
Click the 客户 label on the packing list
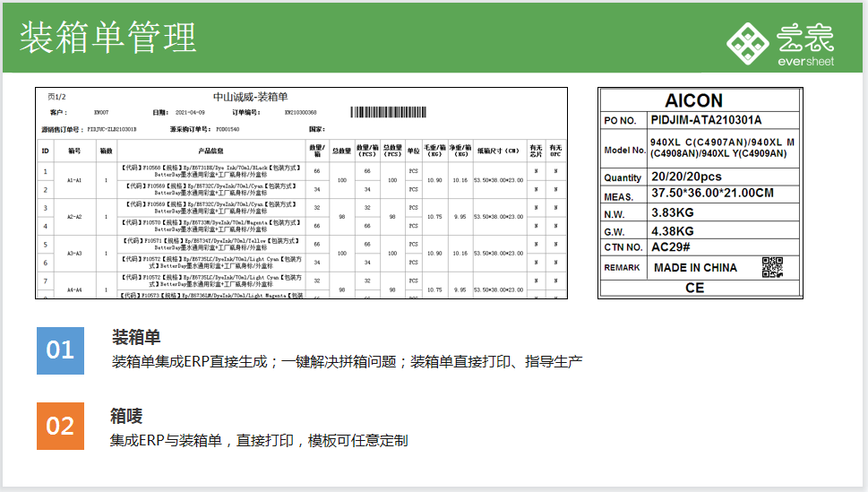coord(58,113)
